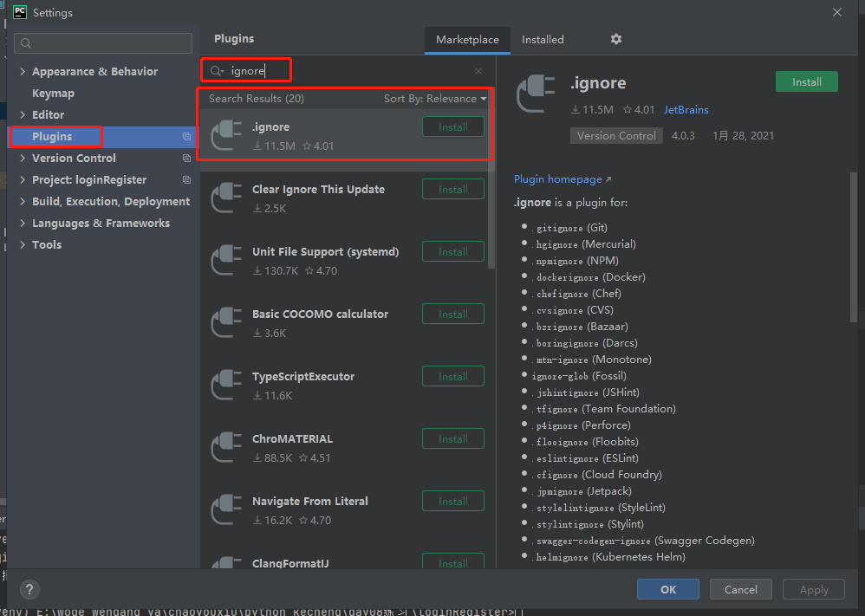The height and width of the screenshot is (616, 865).
Task: Click the TypeScriptExecutor plugin icon
Action: tap(227, 385)
